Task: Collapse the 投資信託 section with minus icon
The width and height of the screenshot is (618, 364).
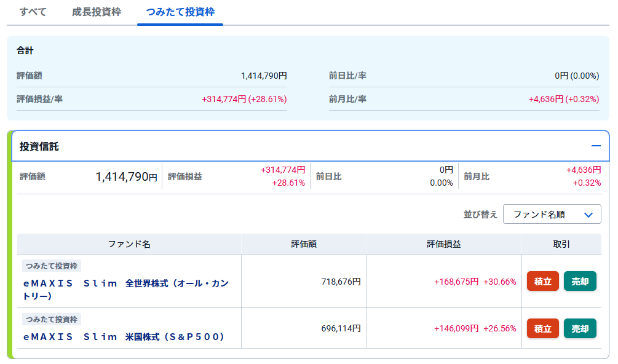Action: tap(595, 146)
